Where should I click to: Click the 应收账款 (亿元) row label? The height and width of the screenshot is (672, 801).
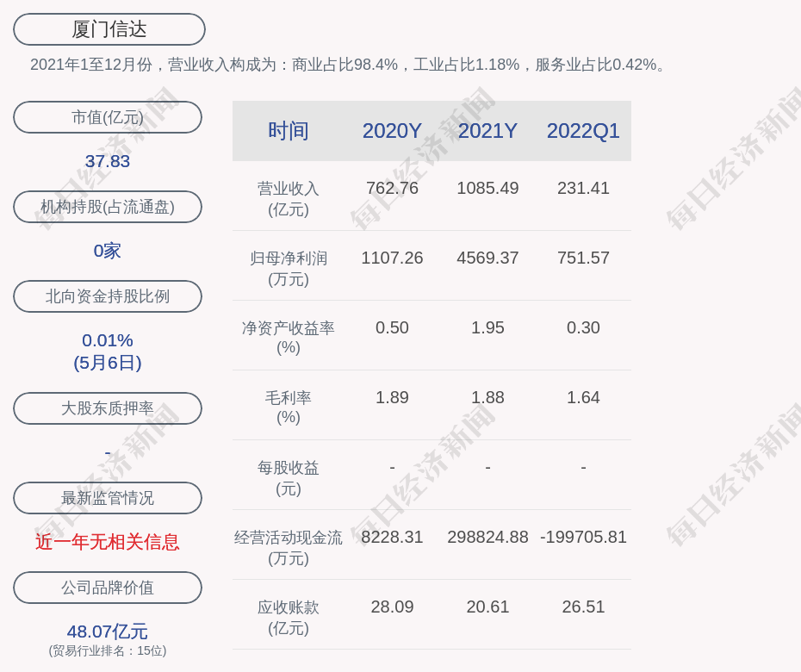[289, 618]
